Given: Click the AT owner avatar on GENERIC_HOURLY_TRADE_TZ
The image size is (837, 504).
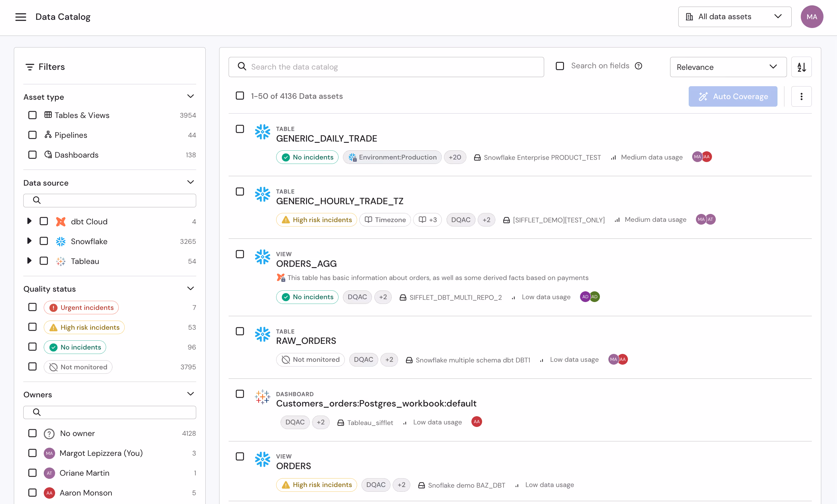Looking at the screenshot, I should coord(710,219).
